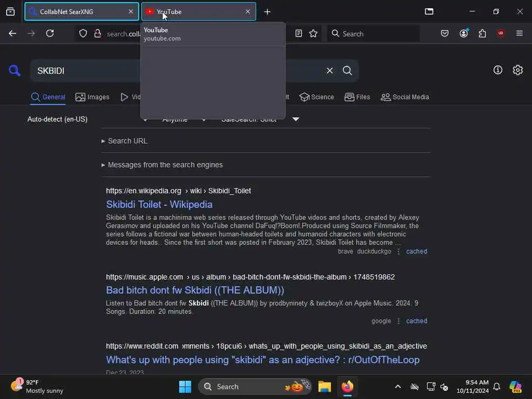Open muted volume tray icon

[x=444, y=387]
